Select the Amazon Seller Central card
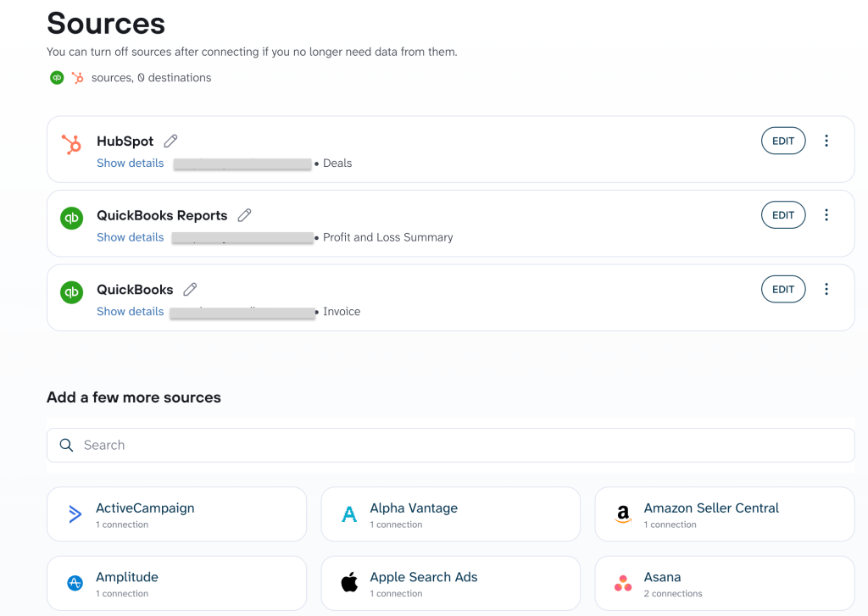Viewport: 868px width, 616px height. point(725,514)
